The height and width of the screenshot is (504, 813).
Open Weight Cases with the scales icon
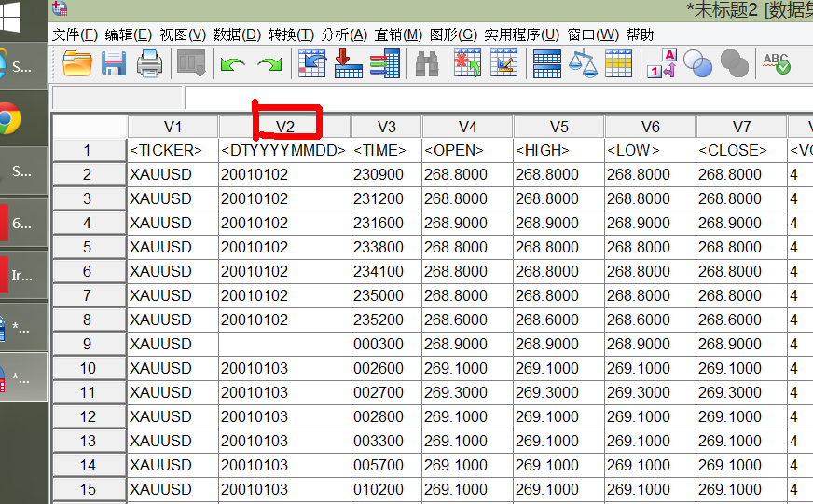(x=583, y=64)
